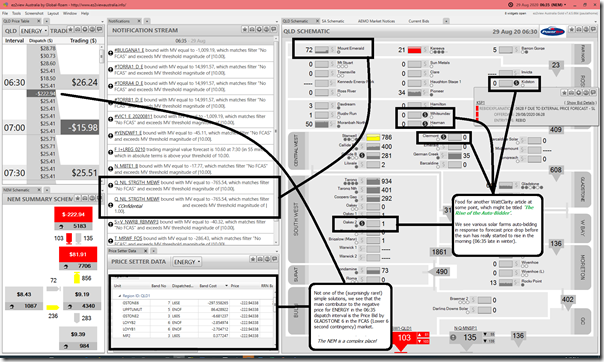
Task: Click the speech bubble icon in Notification Stream header
Action: 273,30
